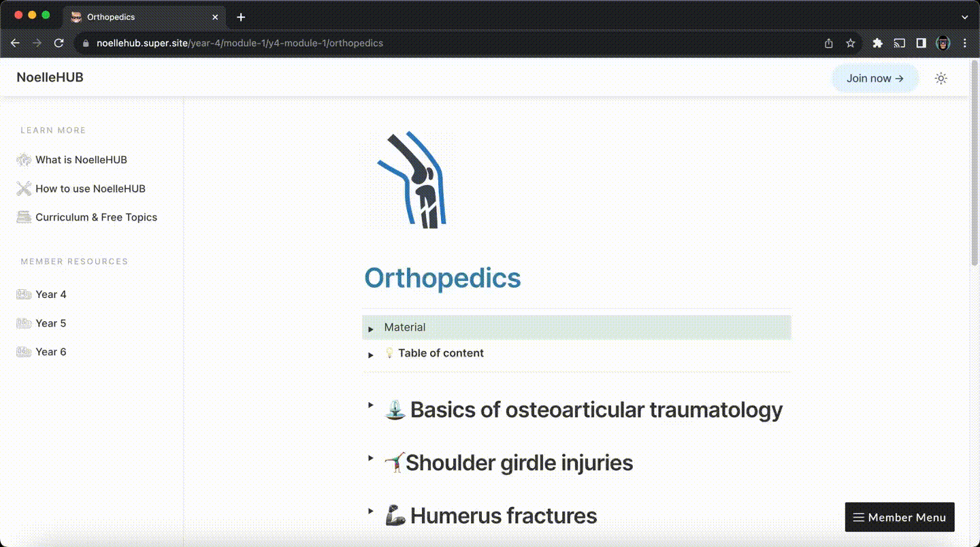Viewport: 980px width, 547px height.
Task: Open Chrome three-dot menu
Action: 965,43
